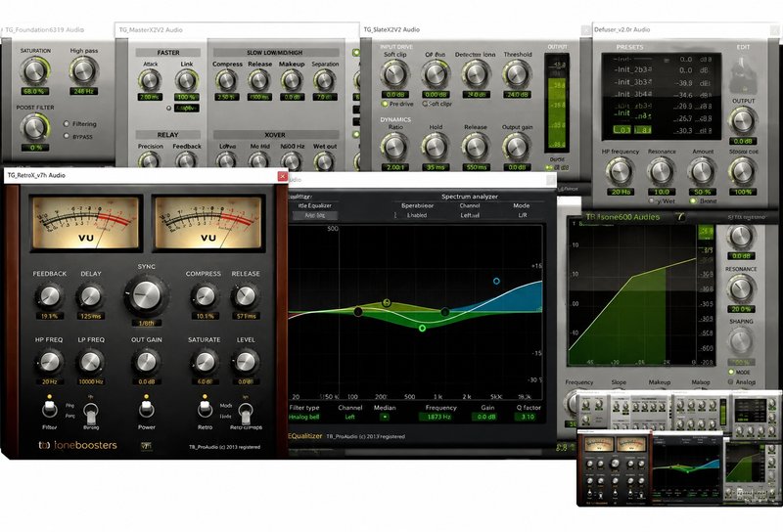Viewport: 783px width, 532px height.
Task: Flip the Filter switch in RetroX
Action: 50,409
